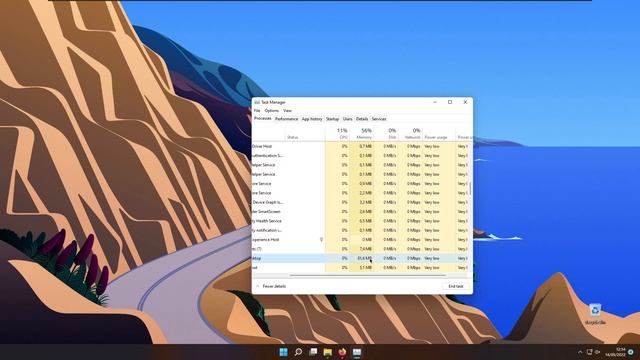Click the 0.5 MB memory cell
The width and height of the screenshot is (640, 360).
click(x=362, y=221)
